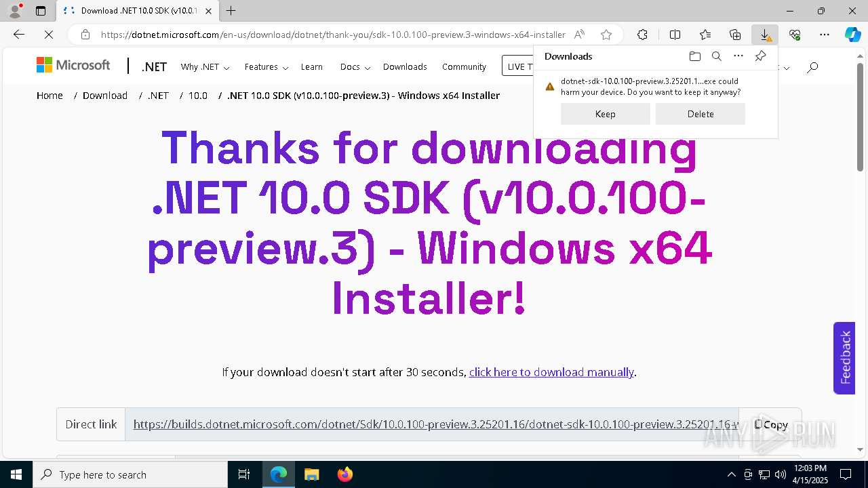
Task: Open Edge Settings and more menu
Action: point(825,35)
